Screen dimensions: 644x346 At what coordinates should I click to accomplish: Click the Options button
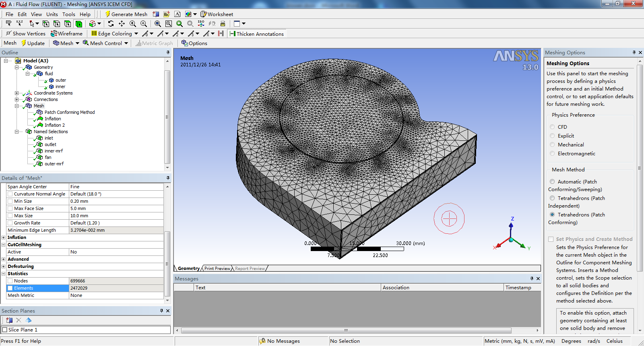point(194,43)
